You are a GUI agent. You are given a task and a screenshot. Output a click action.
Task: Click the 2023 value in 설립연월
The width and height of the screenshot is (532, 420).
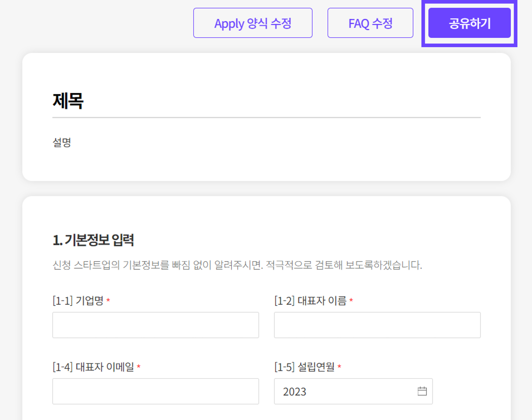coord(295,391)
